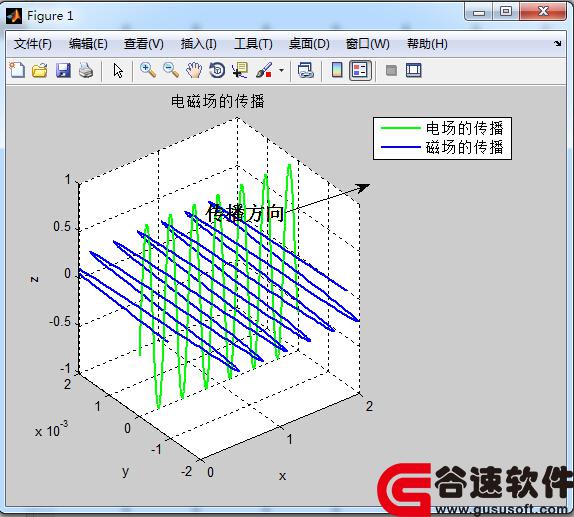
Task: Open the 工具(T) menu
Action: point(253,44)
